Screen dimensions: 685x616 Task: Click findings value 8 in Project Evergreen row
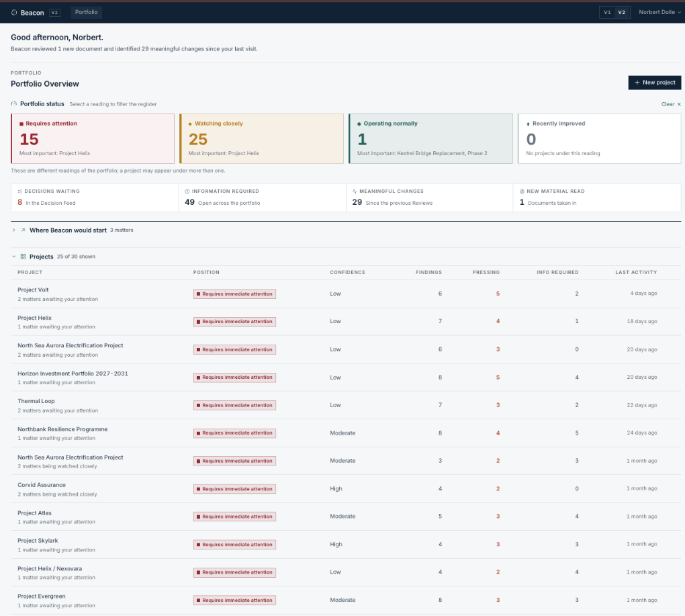[440, 601]
